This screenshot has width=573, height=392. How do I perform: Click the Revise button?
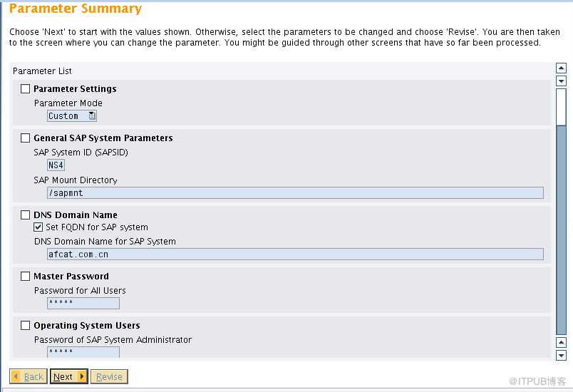pos(109,376)
